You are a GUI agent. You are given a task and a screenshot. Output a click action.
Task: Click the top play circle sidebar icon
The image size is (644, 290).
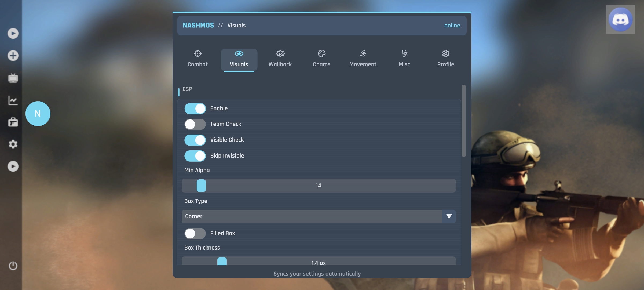pos(13,34)
